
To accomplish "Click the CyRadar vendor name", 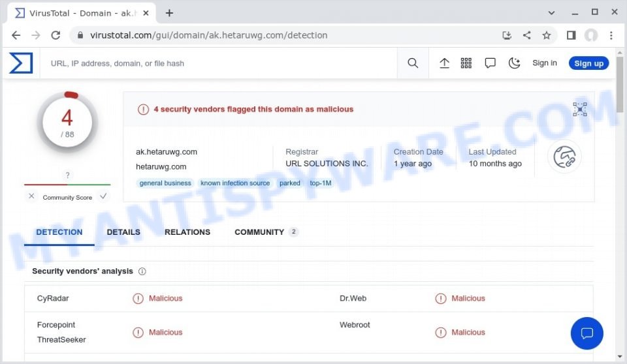I will (53, 299).
